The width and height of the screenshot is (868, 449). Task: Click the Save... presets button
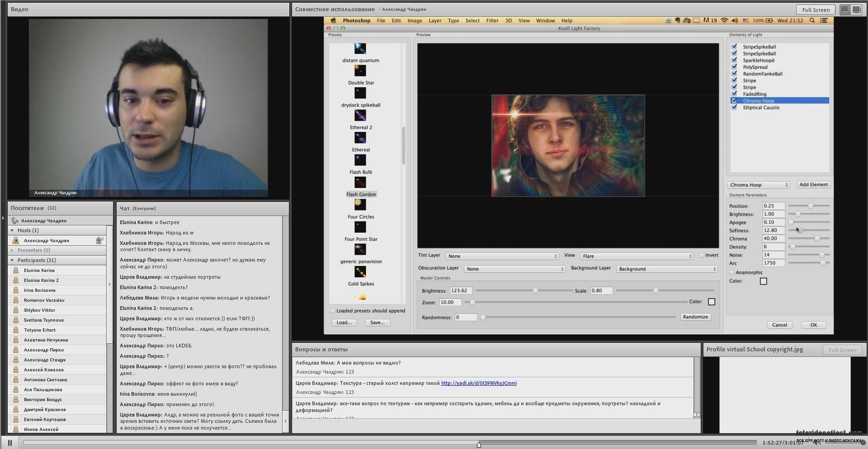377,323
